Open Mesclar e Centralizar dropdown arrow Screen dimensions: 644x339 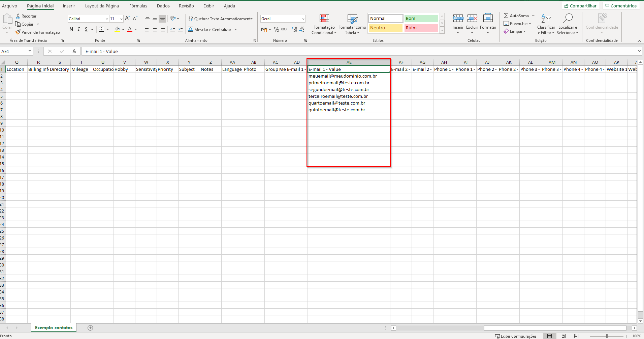[235, 29]
